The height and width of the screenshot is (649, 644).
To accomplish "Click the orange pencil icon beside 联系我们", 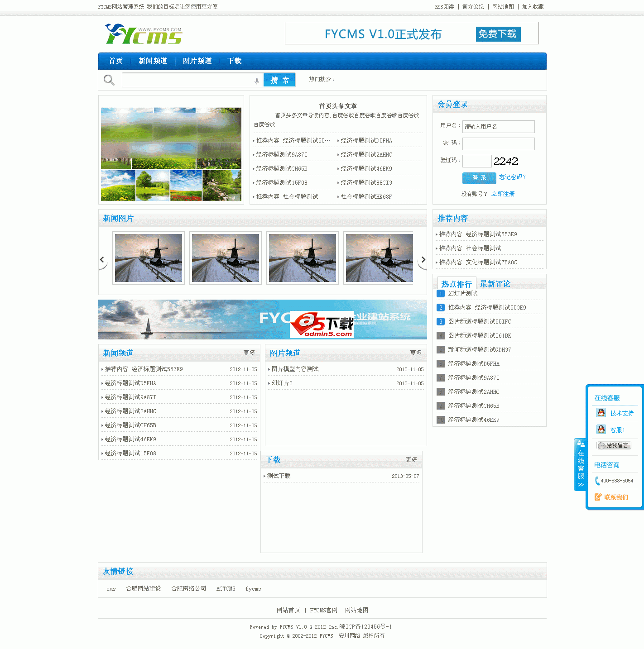I will (x=597, y=497).
